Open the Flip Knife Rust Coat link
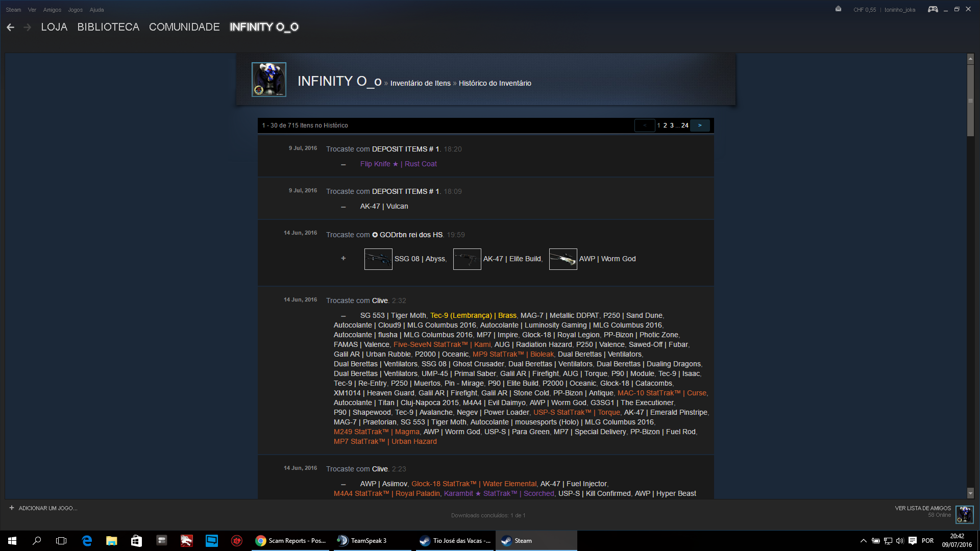Viewport: 980px width, 551px height. (398, 164)
